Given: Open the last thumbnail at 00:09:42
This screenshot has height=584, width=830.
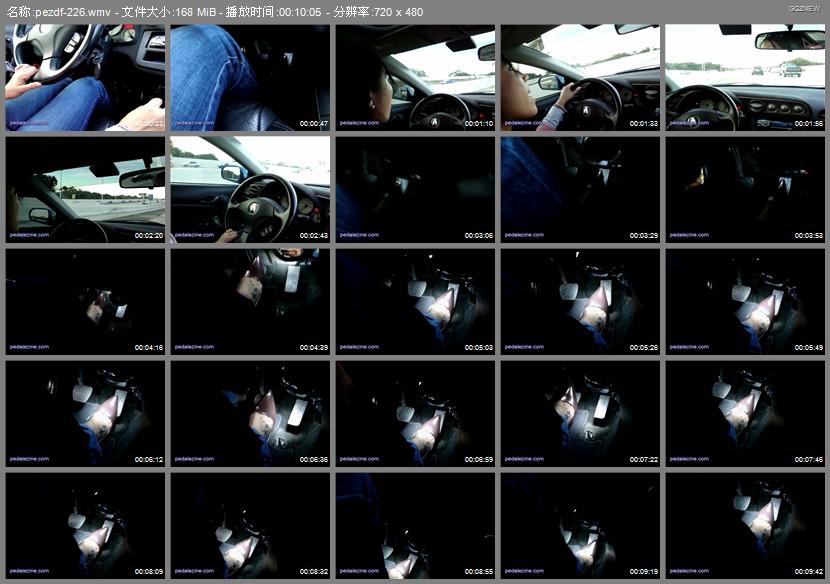Looking at the screenshot, I should tap(745, 526).
